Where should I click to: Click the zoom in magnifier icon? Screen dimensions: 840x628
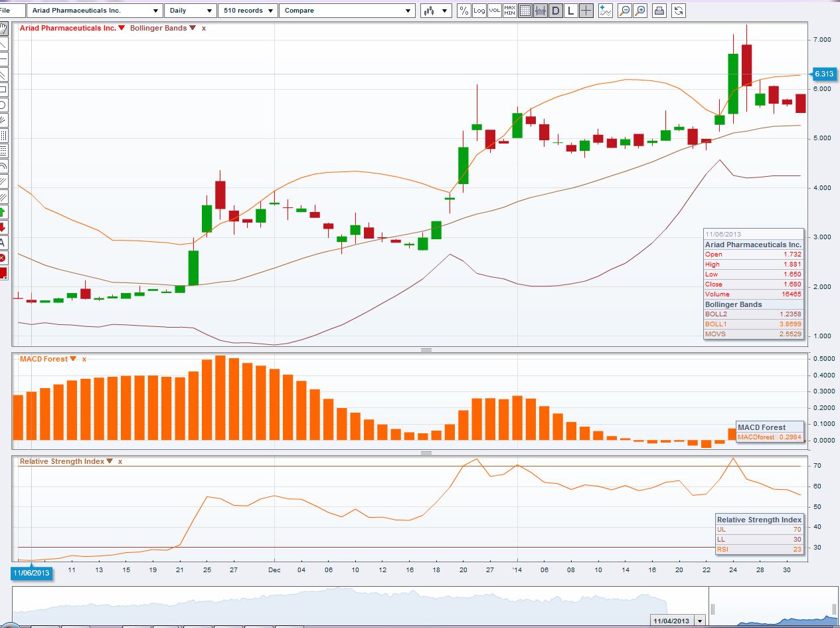coord(639,10)
